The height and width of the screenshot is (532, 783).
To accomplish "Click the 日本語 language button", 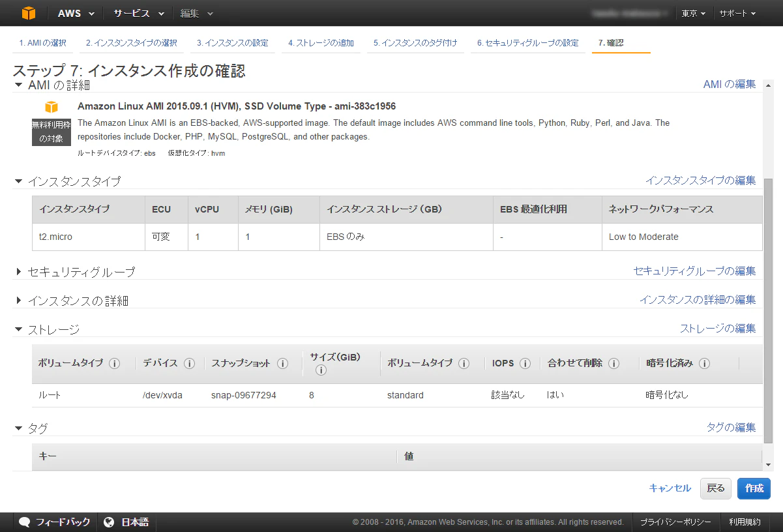I will (127, 522).
